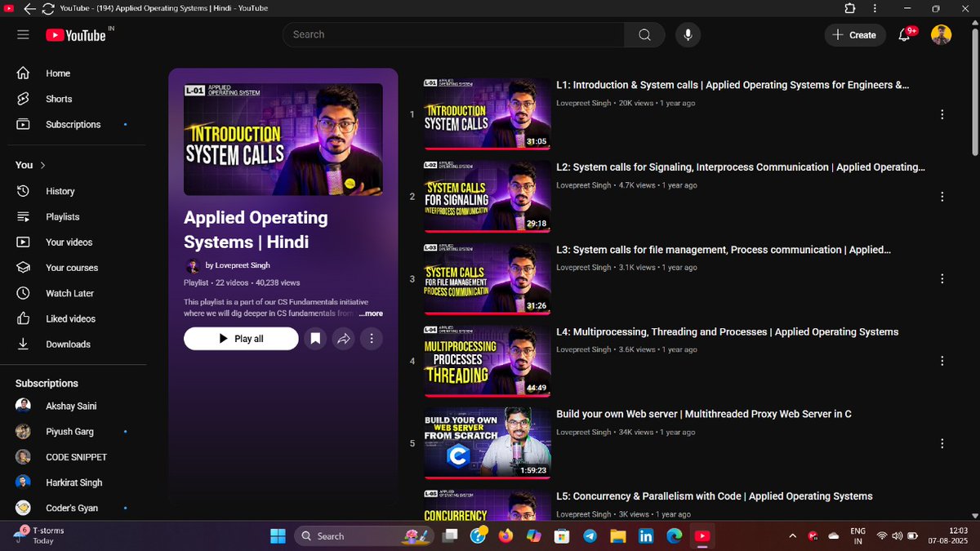Open volume control in system tray
Image resolution: width=980 pixels, height=551 pixels.
(898, 536)
